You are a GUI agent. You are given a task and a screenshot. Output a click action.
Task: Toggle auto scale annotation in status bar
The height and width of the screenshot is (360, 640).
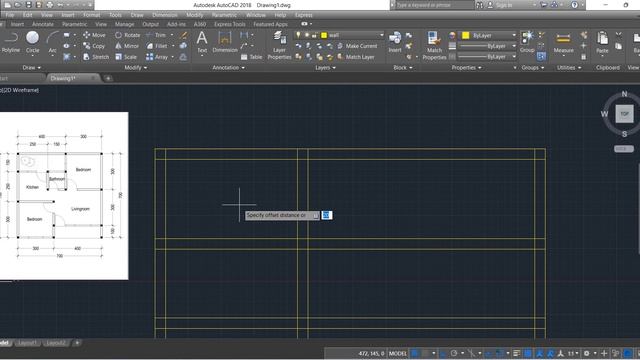(550, 353)
